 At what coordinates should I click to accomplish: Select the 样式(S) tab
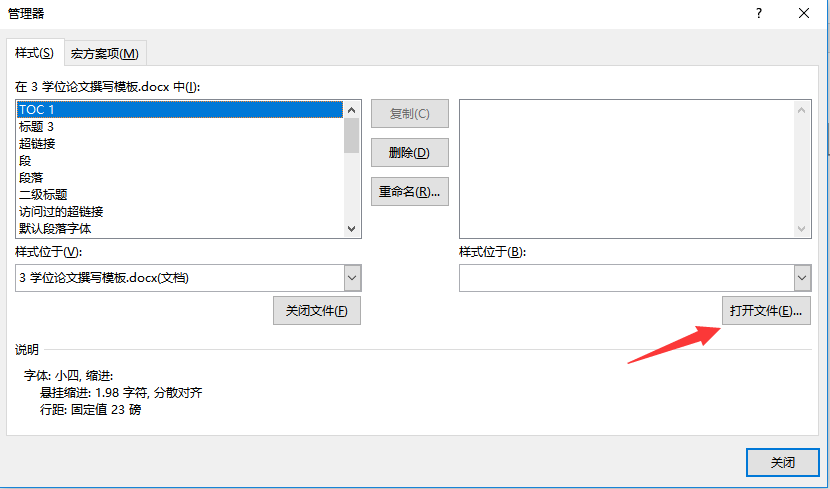click(x=34, y=52)
